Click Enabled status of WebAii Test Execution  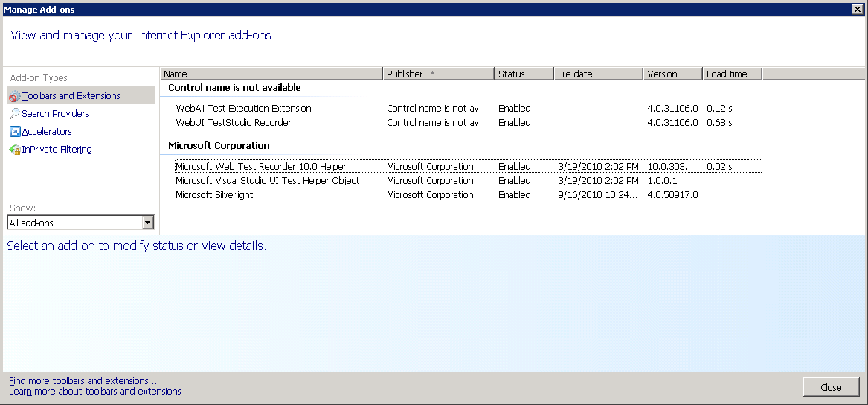tap(514, 108)
